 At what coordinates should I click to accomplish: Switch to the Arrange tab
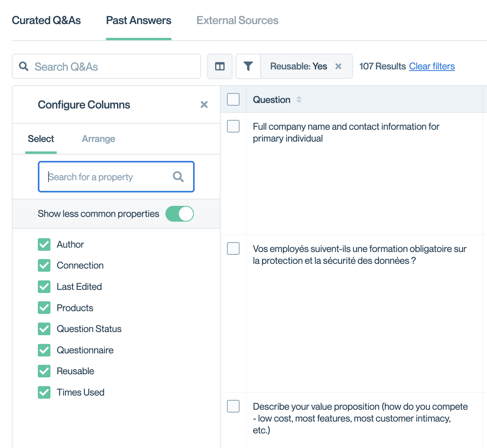tap(99, 139)
